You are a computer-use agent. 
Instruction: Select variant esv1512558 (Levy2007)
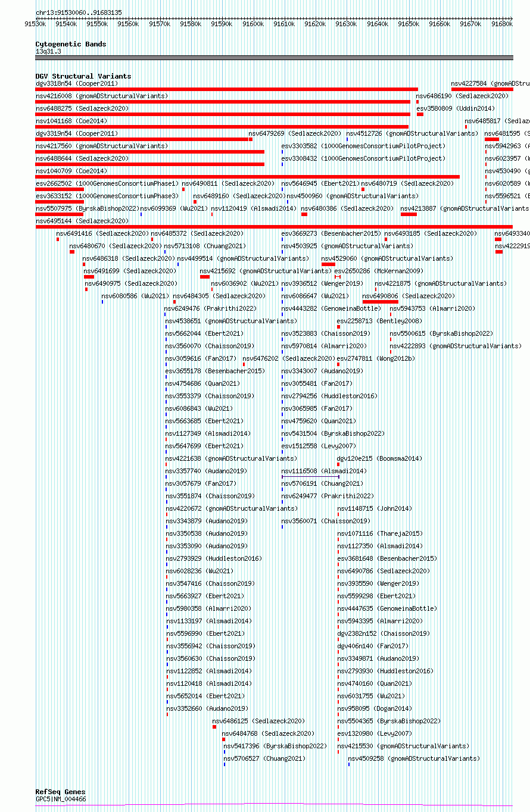click(319, 446)
